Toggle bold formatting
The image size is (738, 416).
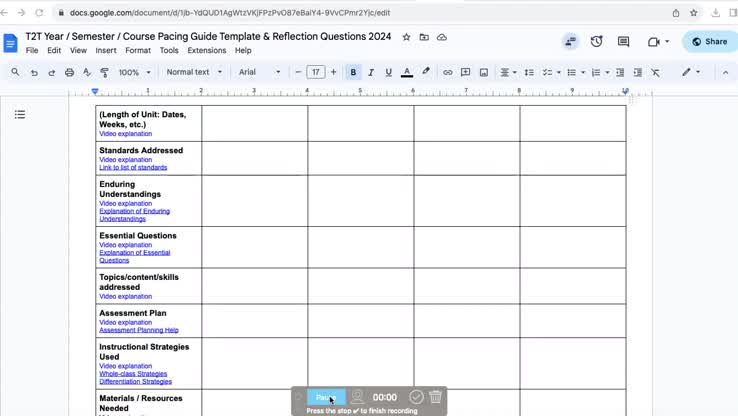pyautogui.click(x=353, y=72)
